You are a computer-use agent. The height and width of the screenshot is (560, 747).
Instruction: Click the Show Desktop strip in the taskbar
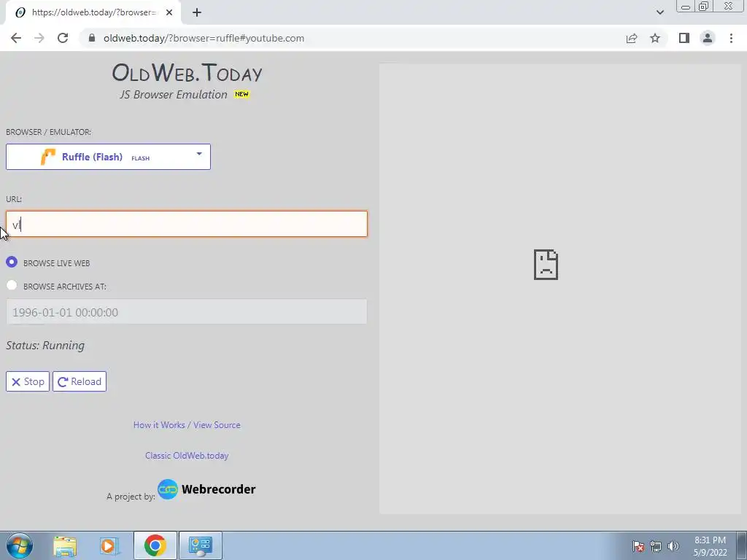742,545
